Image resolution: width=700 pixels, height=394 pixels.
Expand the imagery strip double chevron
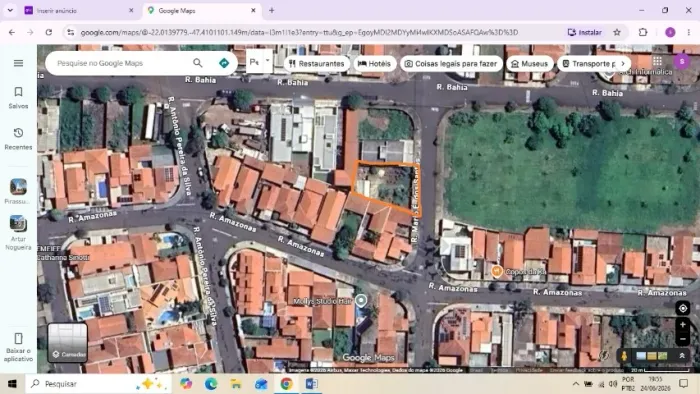click(x=682, y=356)
